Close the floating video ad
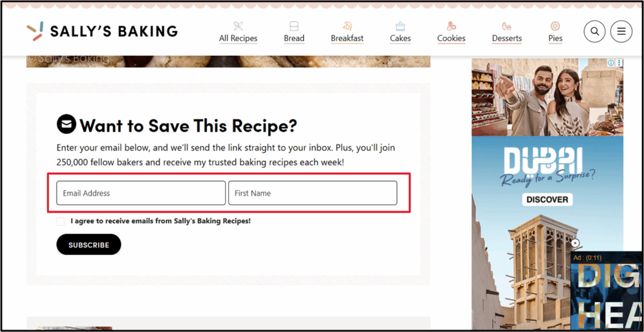 click(575, 243)
